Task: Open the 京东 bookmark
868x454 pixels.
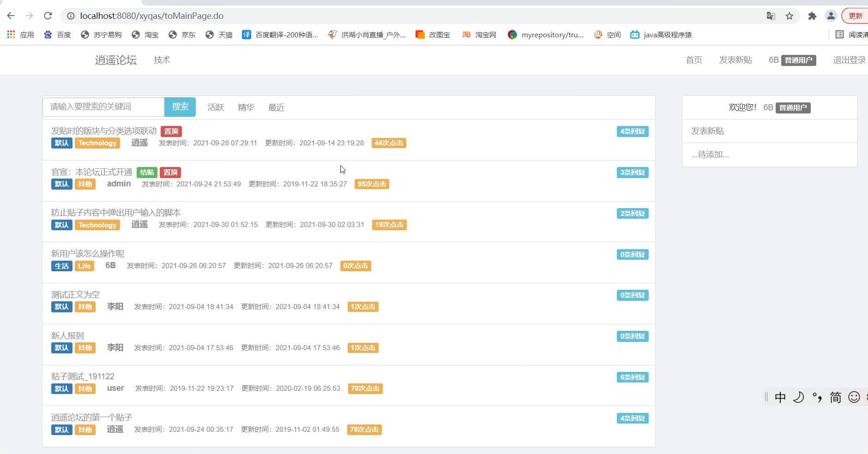Action: [182, 35]
